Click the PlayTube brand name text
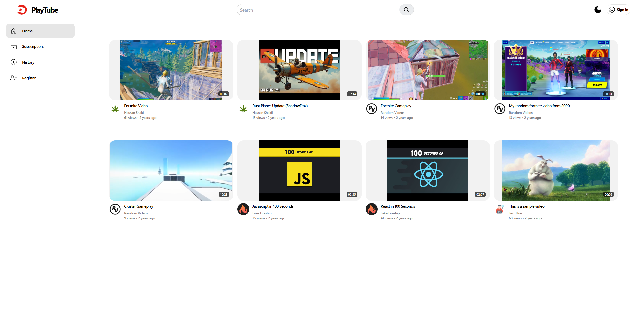This screenshot has width=644, height=328. (45, 10)
